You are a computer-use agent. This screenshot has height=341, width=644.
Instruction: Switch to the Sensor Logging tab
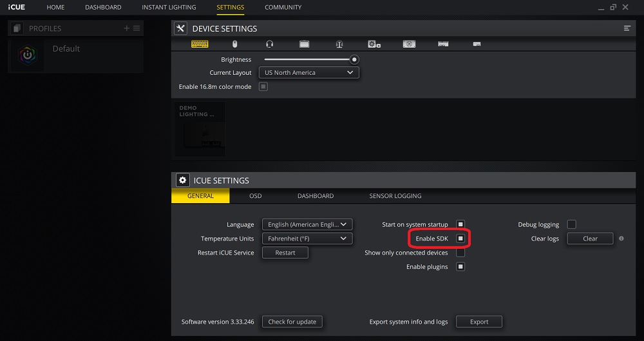click(395, 196)
